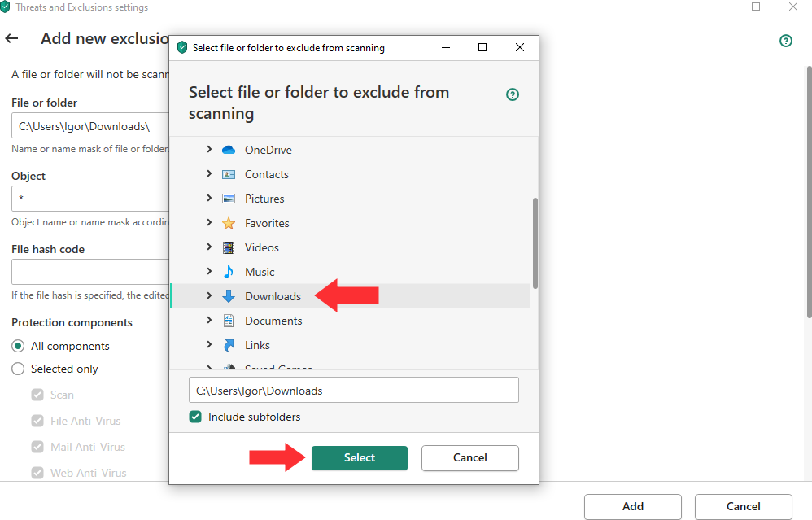Click Add to save the exclusion
The height and width of the screenshot is (520, 812).
(633, 506)
